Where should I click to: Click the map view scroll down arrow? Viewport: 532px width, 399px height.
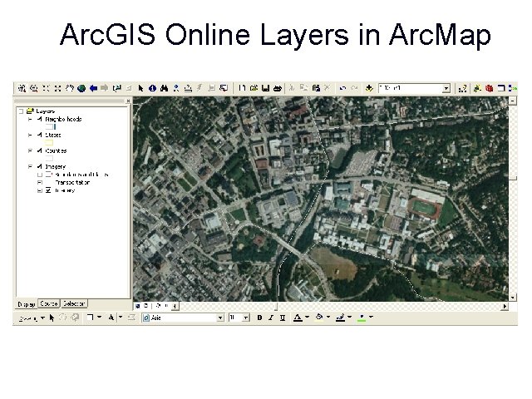click(513, 298)
